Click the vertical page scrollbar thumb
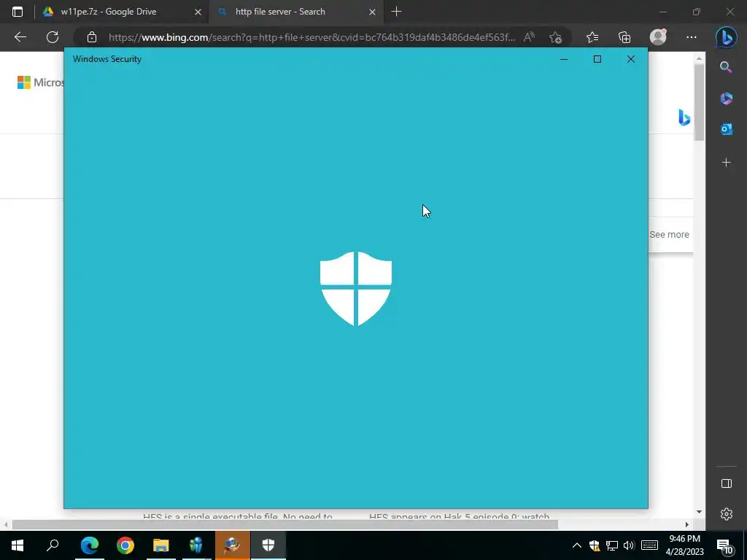This screenshot has height=560, width=747. point(699,102)
